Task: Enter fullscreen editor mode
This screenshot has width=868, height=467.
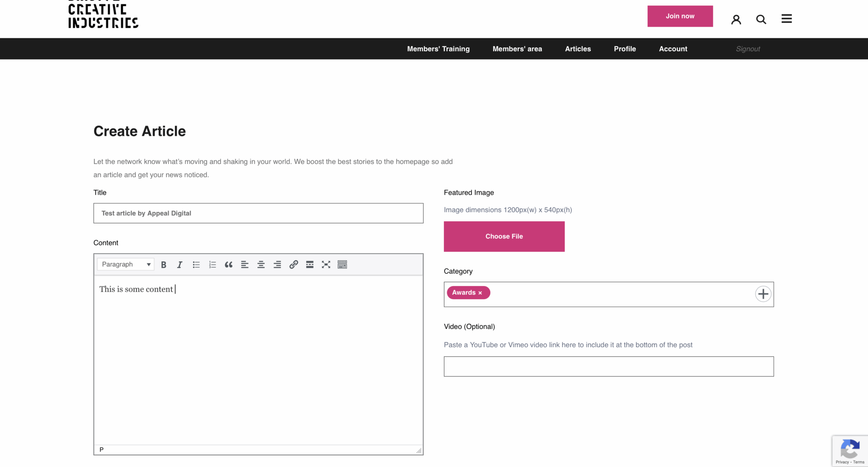Action: click(x=326, y=264)
